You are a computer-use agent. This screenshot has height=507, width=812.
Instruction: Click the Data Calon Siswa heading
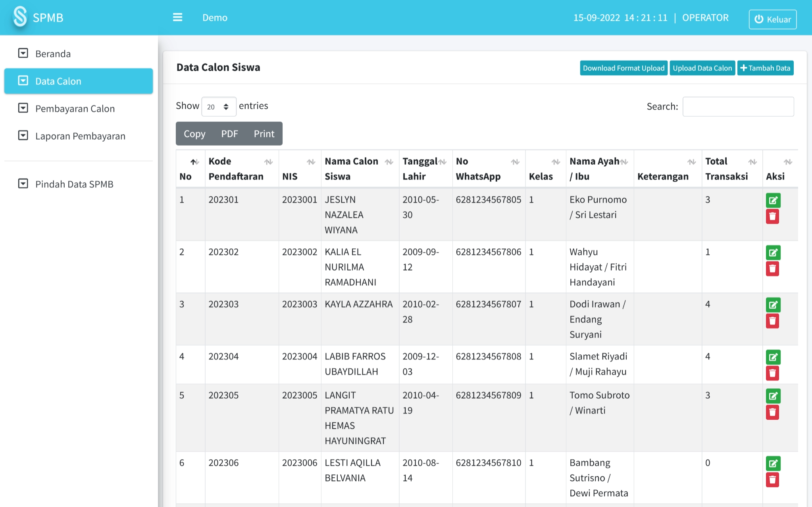pyautogui.click(x=218, y=67)
